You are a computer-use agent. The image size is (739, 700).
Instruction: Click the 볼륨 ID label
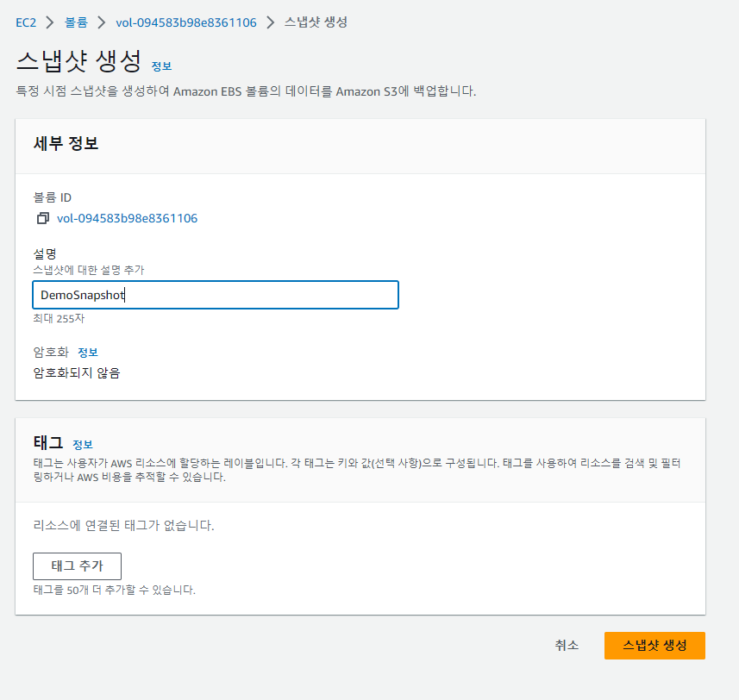[x=53, y=197]
